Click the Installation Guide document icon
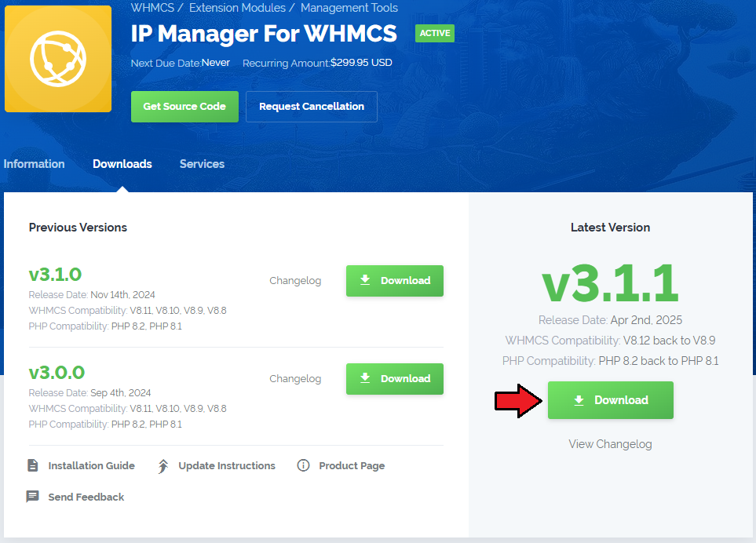This screenshot has width=756, height=543. pyautogui.click(x=33, y=465)
